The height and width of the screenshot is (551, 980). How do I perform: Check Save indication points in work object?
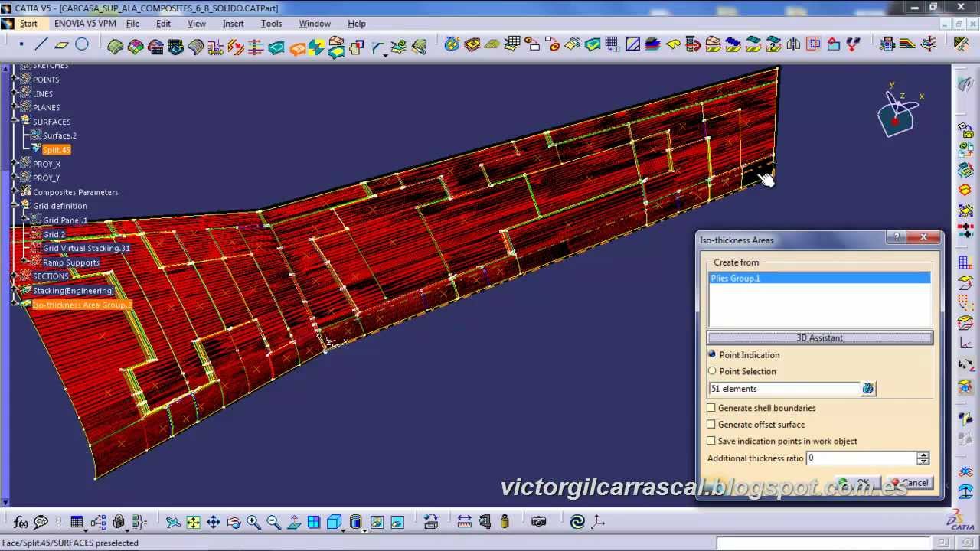pyautogui.click(x=711, y=441)
